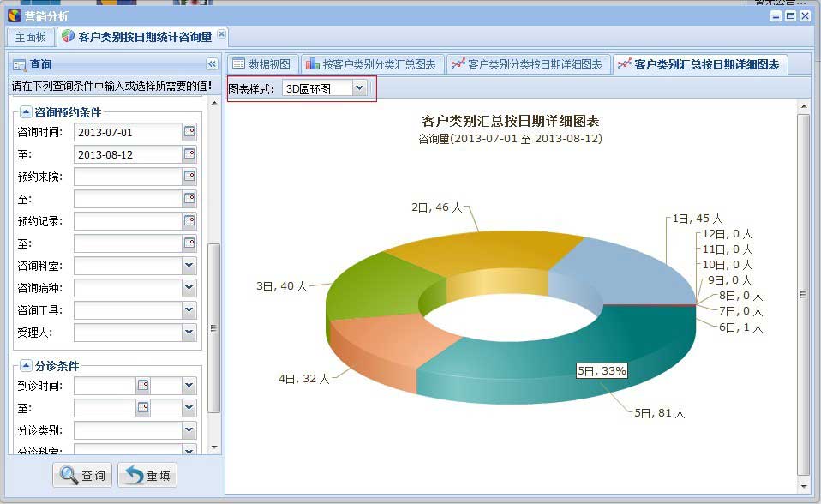Click scroll-up arrow of query panel scrollbar
Viewport: 821px width, 504px height.
point(213,103)
